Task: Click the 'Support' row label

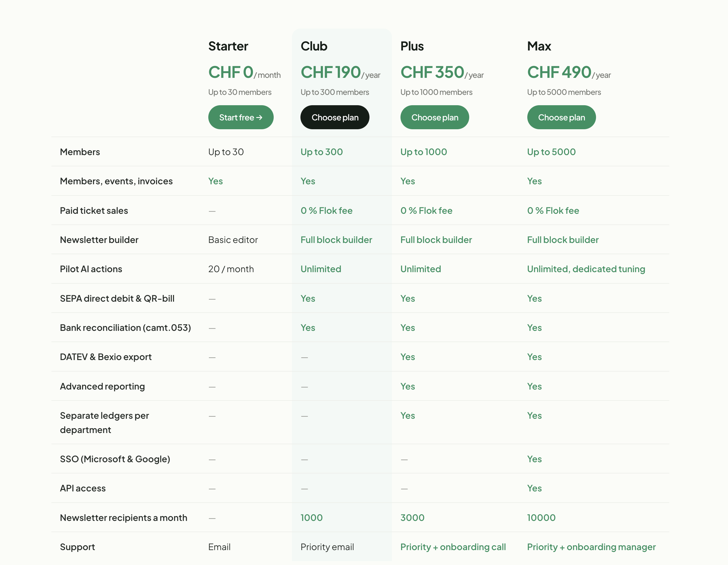Action: tap(77, 547)
